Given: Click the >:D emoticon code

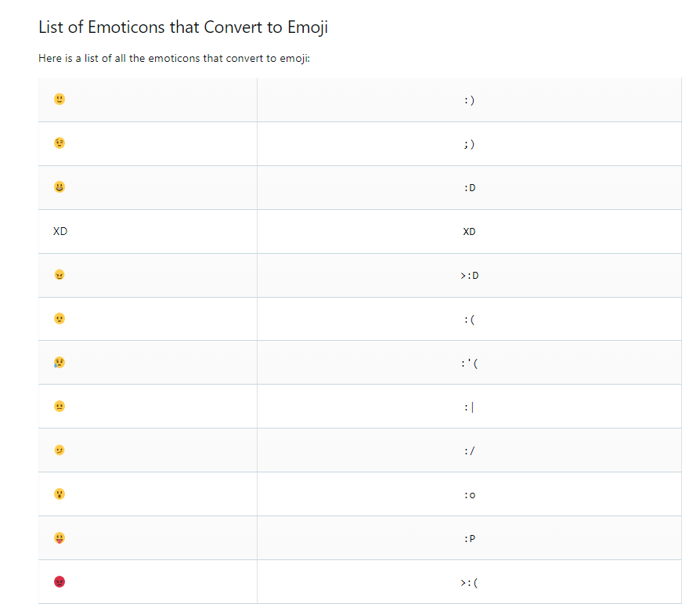Looking at the screenshot, I should (x=469, y=276).
